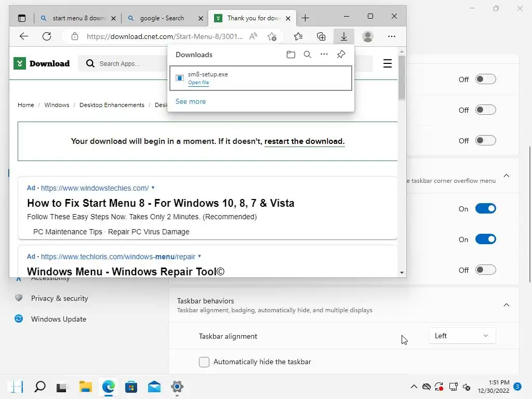Open notification center badge
The width and height of the screenshot is (532, 399).
517,387
